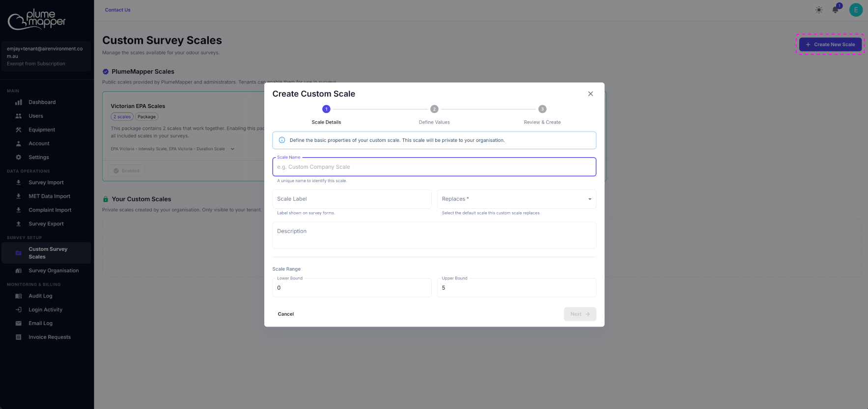The image size is (868, 409).
Task: Select step 3 Review & Create
Action: pos(542,115)
